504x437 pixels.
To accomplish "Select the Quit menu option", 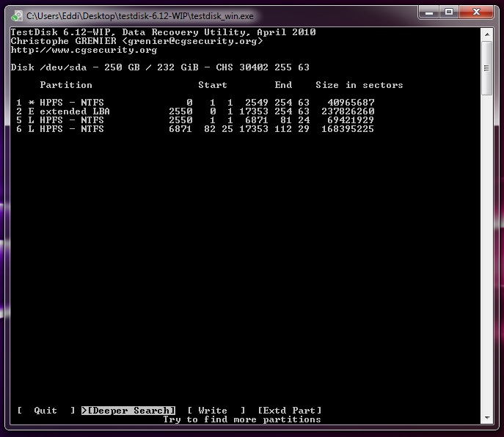I will point(45,411).
